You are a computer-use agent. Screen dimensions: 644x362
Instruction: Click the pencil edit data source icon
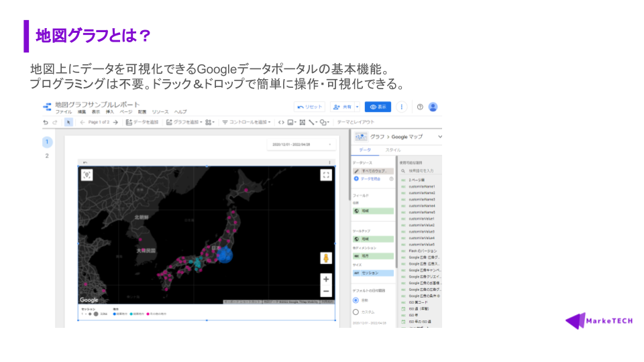point(356,171)
